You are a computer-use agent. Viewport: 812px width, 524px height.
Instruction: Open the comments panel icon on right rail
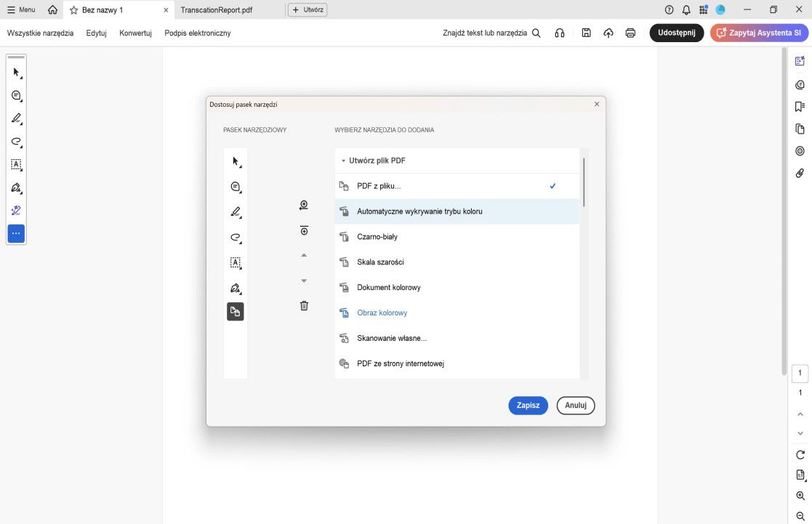(800, 84)
